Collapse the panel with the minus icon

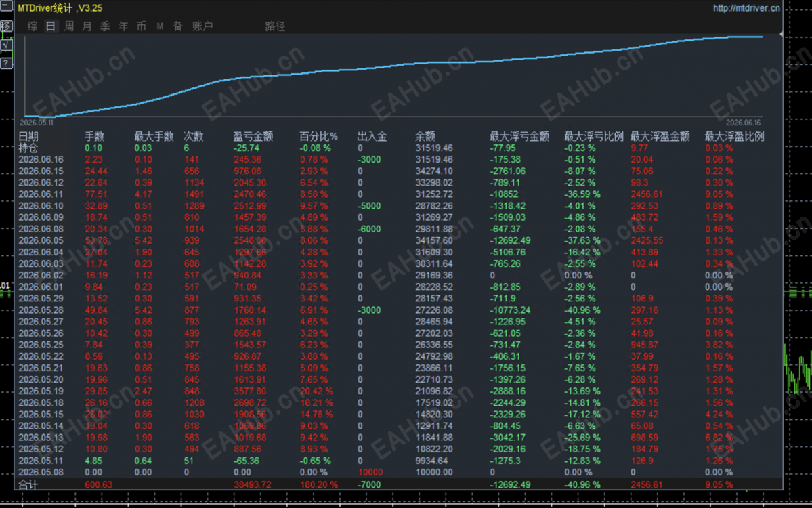[x=6, y=6]
